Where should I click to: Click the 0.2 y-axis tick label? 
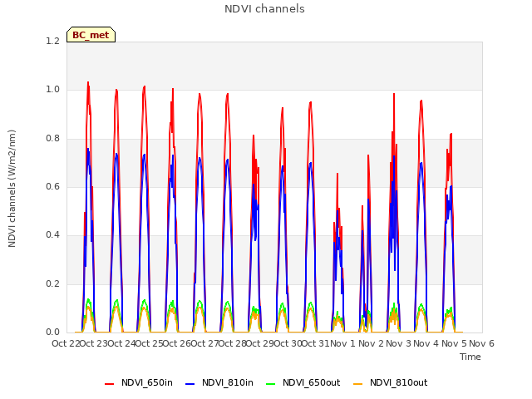52,284
